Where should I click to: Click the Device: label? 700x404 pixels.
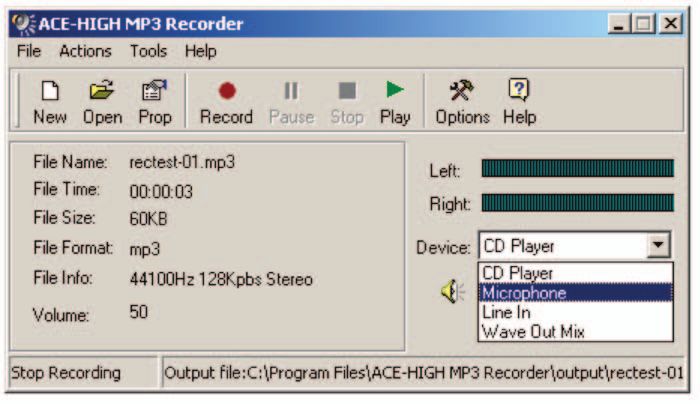point(443,247)
